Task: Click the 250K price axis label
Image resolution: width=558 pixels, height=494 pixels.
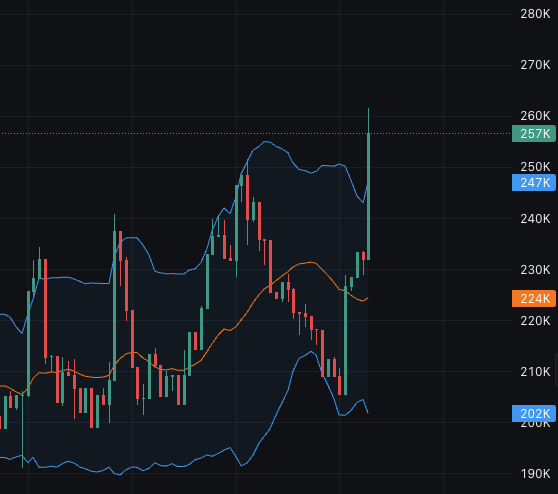Action: pyautogui.click(x=535, y=167)
